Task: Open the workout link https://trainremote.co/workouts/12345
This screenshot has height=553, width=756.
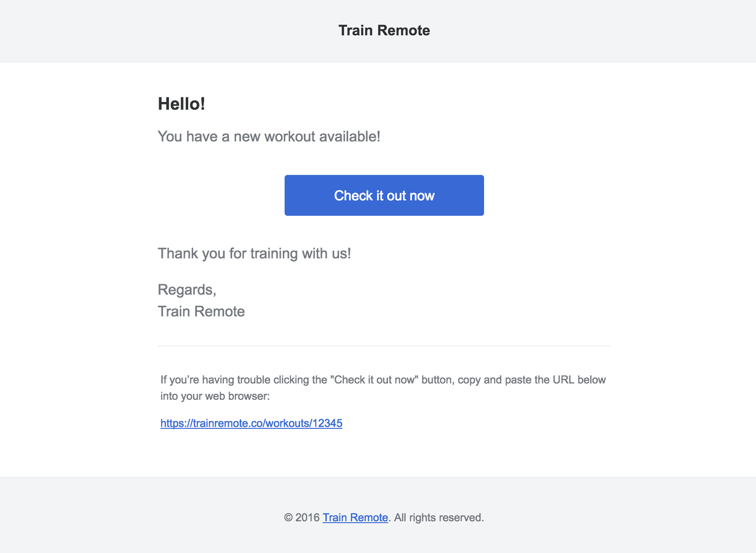Action: (x=251, y=423)
